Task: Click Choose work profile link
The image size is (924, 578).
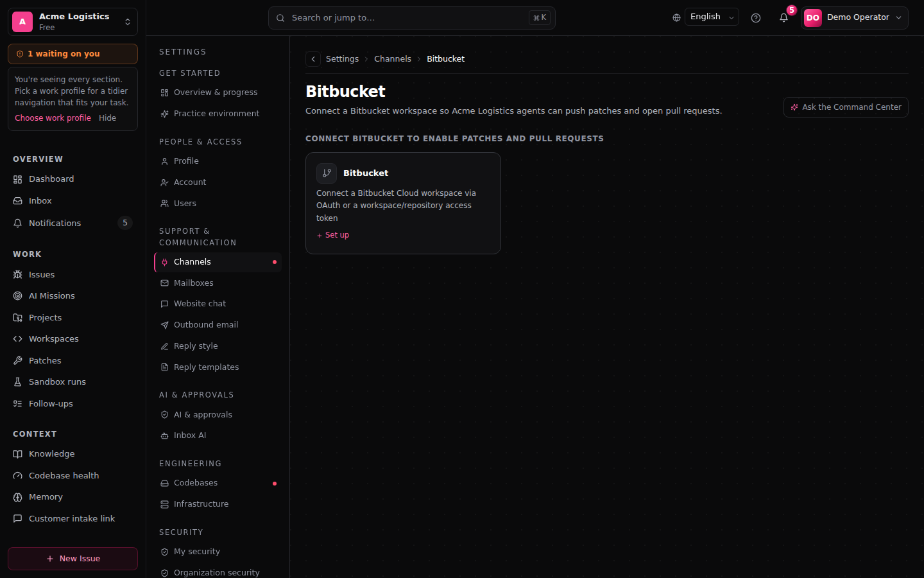Action: [x=53, y=118]
